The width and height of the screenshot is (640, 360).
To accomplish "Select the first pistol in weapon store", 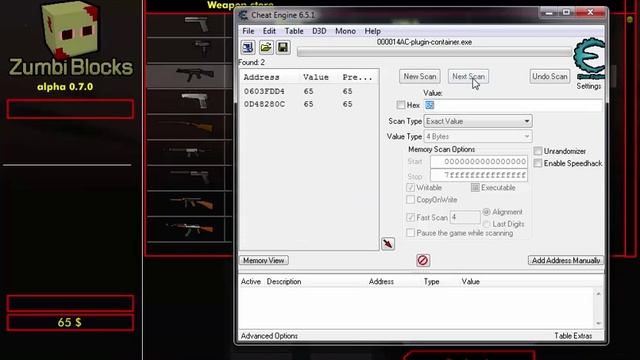I will coord(197,24).
